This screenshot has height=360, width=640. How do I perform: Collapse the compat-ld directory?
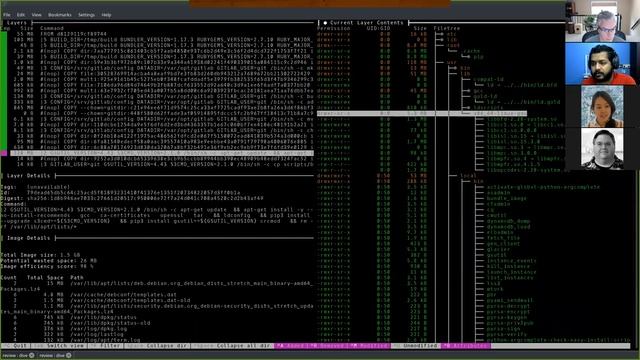point(489,79)
